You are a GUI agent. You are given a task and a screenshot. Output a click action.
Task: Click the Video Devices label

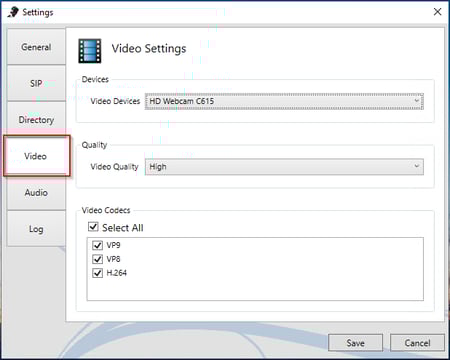click(115, 101)
